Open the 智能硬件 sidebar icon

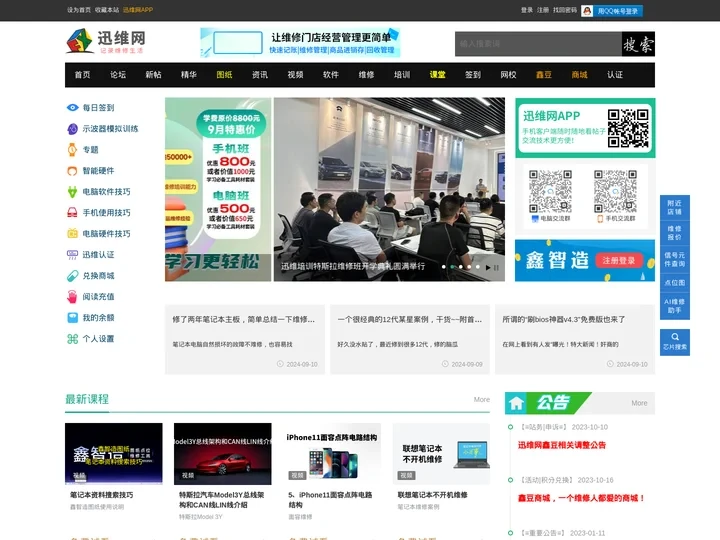(x=72, y=171)
